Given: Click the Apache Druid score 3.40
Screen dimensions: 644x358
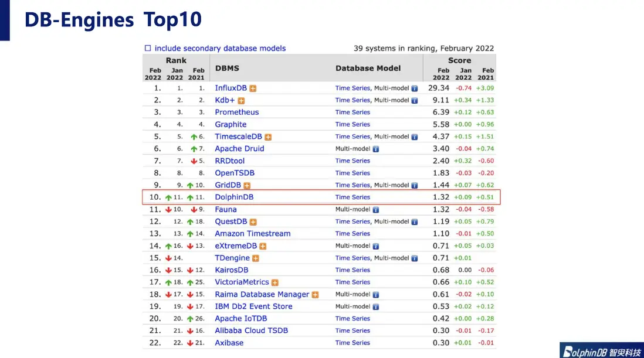Looking at the screenshot, I should [x=440, y=149].
